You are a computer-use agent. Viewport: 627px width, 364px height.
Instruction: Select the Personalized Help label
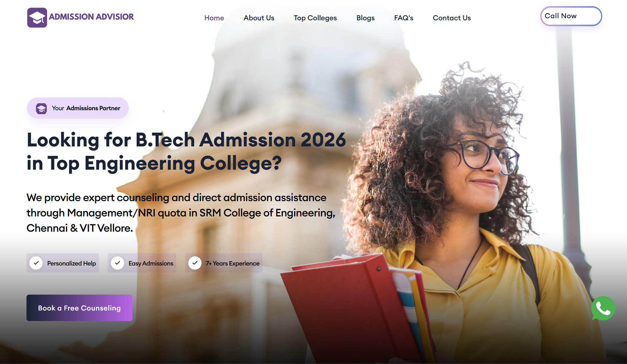(x=71, y=263)
